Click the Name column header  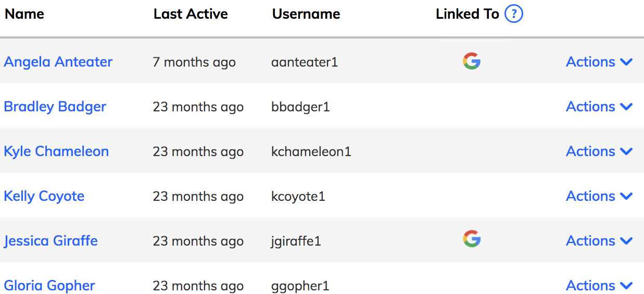pos(24,14)
